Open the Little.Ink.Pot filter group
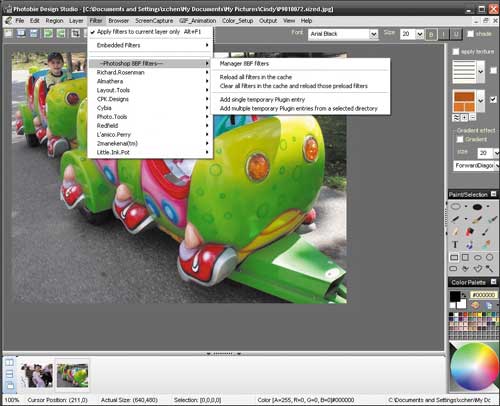500x406 pixels. (150, 152)
